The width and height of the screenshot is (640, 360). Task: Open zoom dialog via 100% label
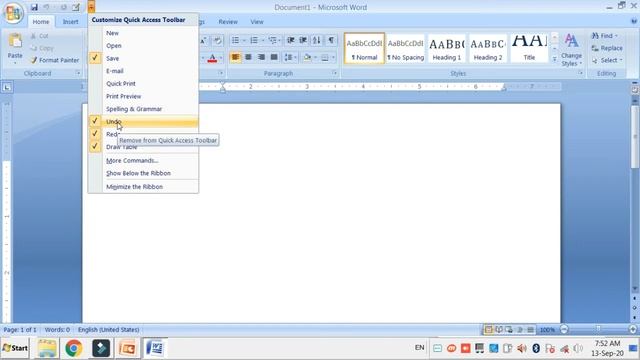(x=547, y=329)
